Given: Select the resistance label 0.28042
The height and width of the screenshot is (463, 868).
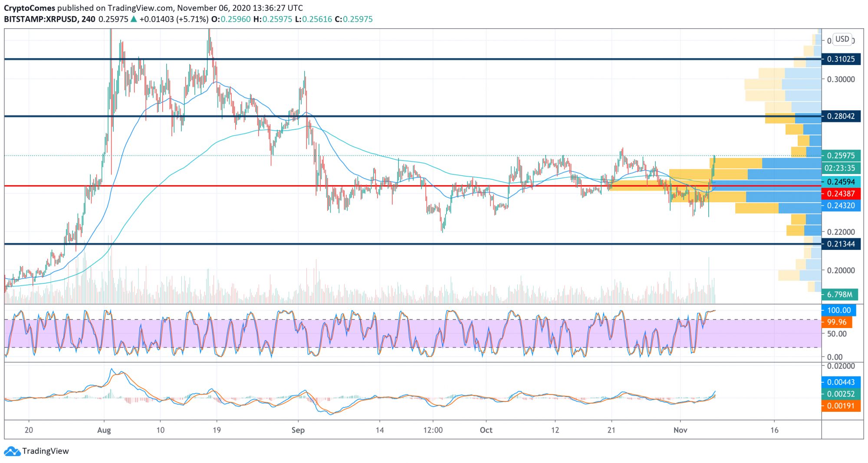Looking at the screenshot, I should tap(842, 116).
